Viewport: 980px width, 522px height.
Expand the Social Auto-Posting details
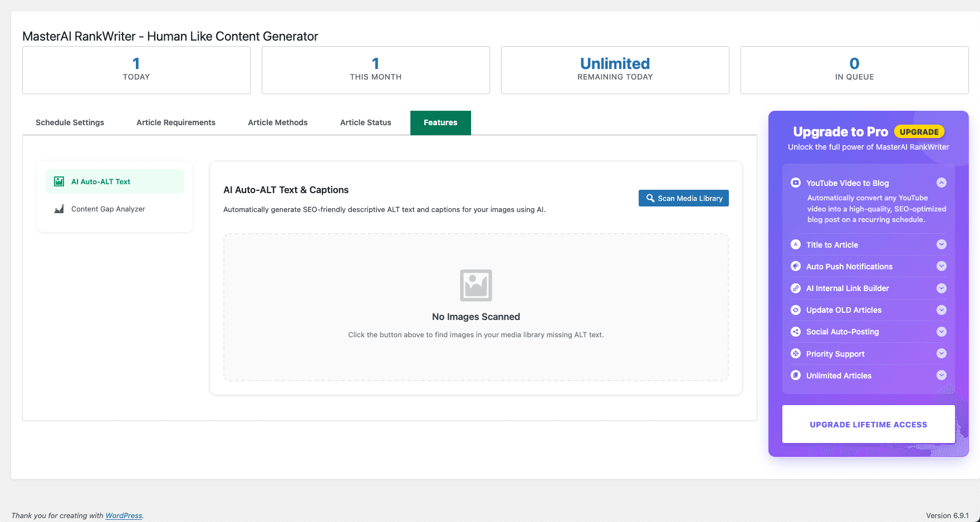click(x=942, y=331)
